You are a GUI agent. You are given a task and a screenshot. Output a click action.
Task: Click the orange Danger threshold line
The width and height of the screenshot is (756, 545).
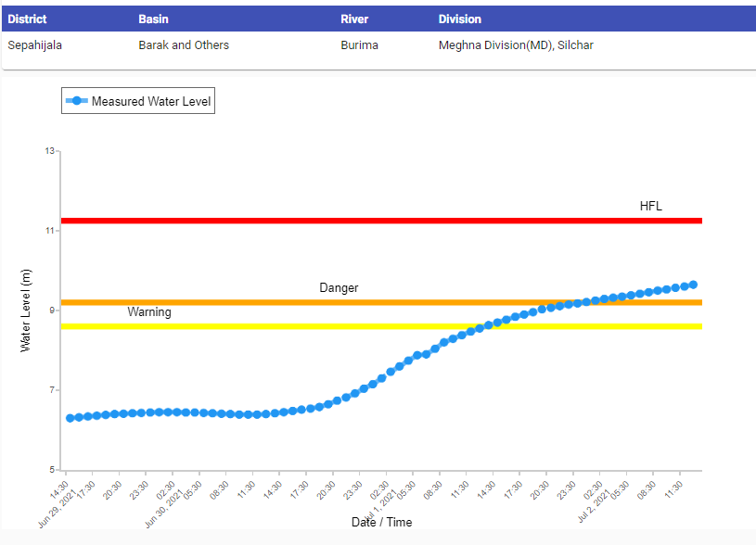381,302
